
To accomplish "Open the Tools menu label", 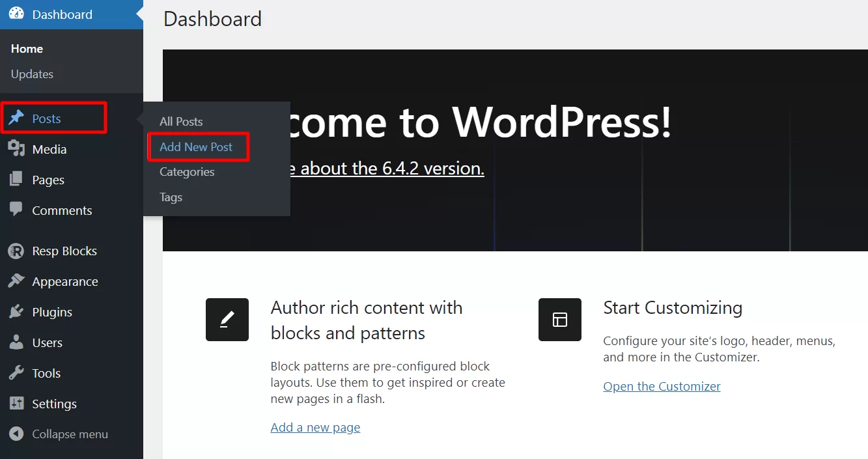I will [x=46, y=373].
